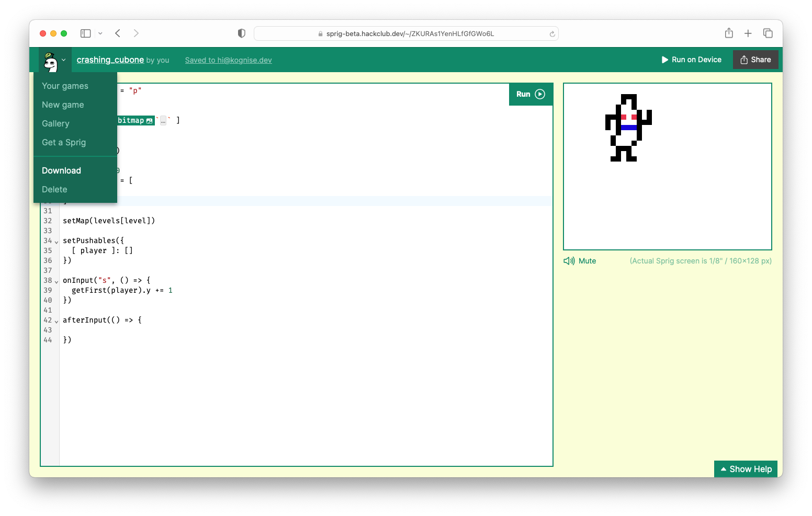Viewport: 812px width, 516px height.
Task: Click the Run on Device button
Action: [691, 59]
